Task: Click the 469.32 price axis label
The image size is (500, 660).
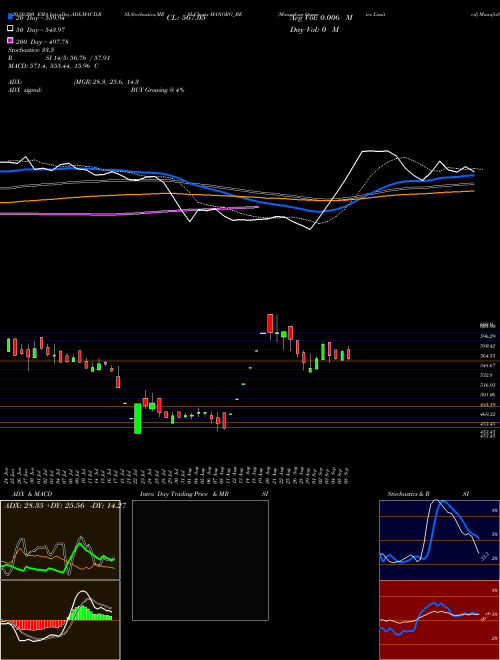Action: 488,414
